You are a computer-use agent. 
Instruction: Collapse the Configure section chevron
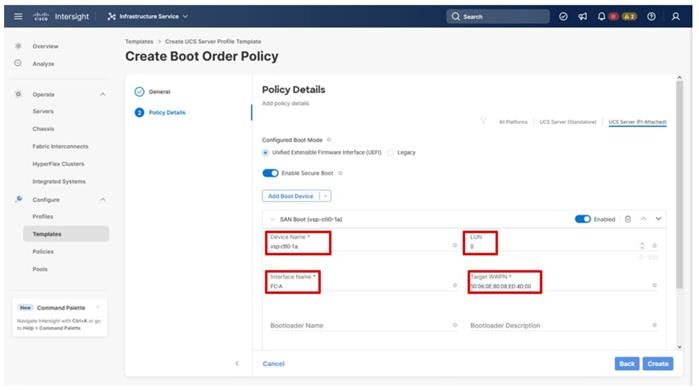[x=103, y=200]
